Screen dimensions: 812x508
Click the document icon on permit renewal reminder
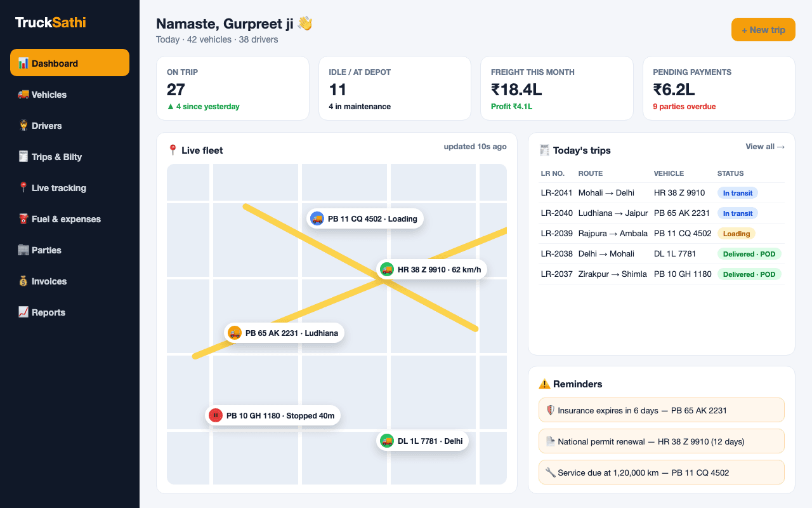click(x=550, y=441)
